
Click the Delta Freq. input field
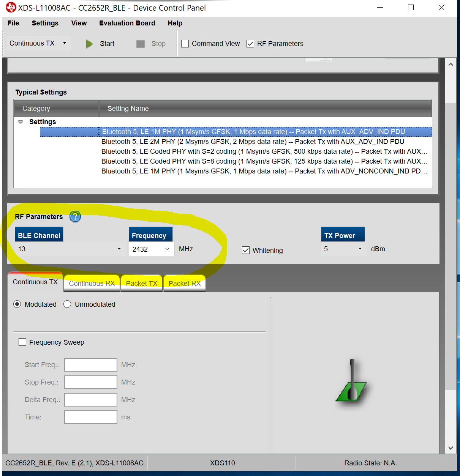click(x=91, y=400)
